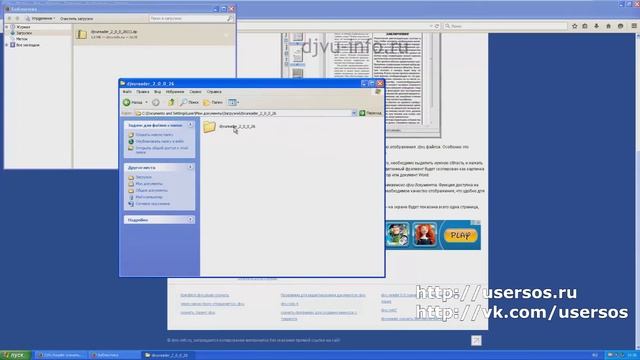Screen dimensions: 640x360
Task: Select the djvureader_2_0_0_26 folder icon
Action: (x=209, y=127)
